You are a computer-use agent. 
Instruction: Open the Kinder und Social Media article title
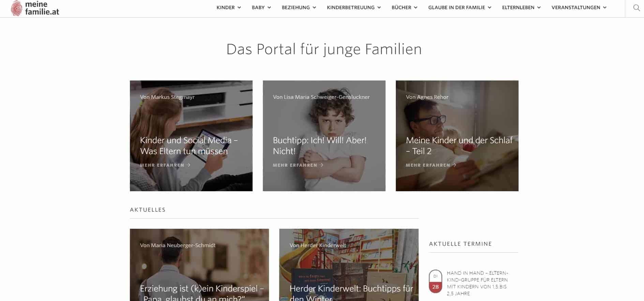(x=189, y=146)
